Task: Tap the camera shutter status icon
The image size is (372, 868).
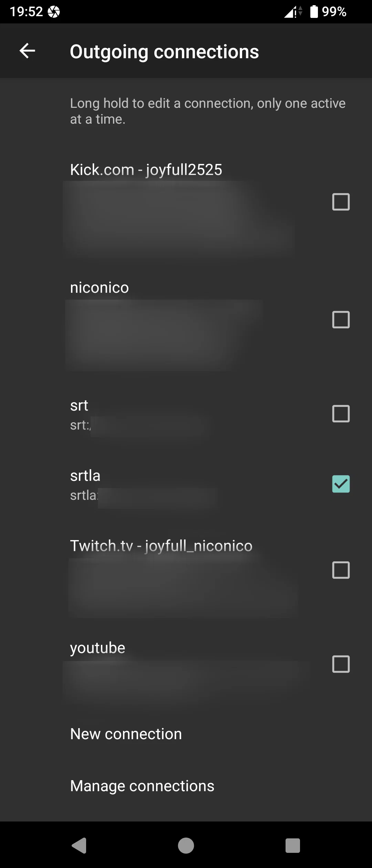Action: tap(54, 12)
